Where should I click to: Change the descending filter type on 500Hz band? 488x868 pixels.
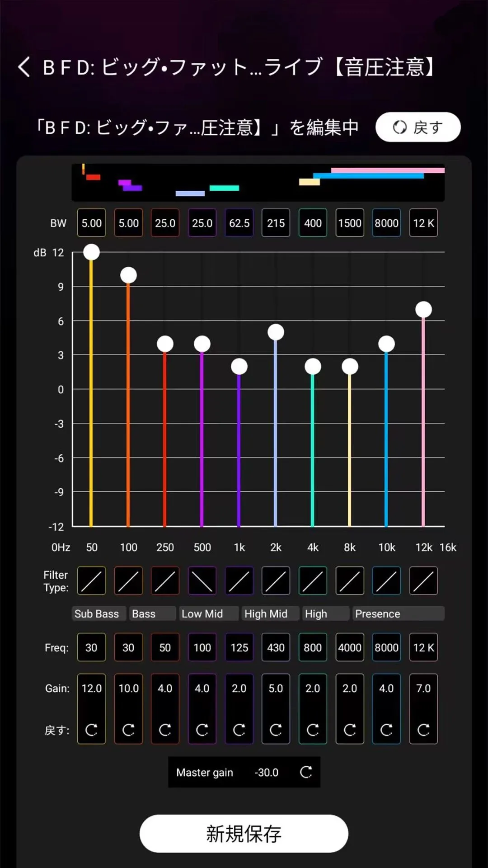click(x=202, y=581)
